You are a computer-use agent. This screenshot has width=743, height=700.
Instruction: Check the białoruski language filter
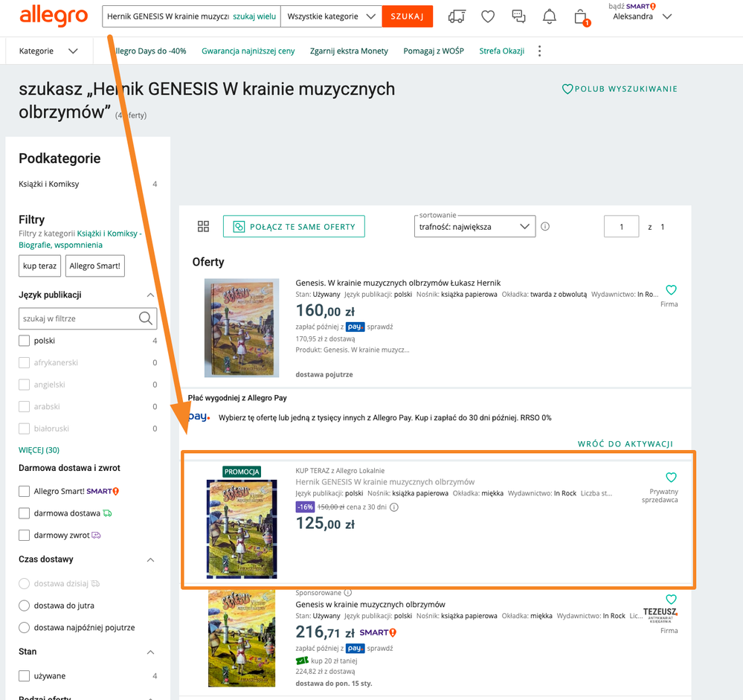(x=24, y=428)
